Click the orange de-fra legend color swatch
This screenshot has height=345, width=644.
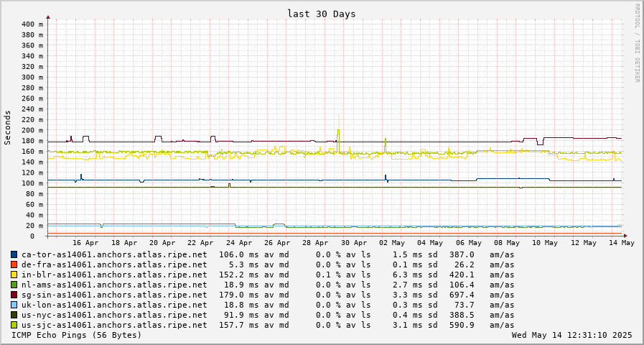click(14, 264)
